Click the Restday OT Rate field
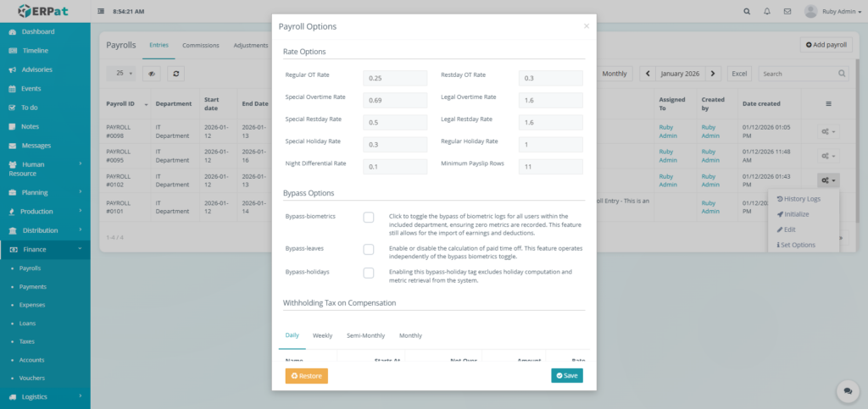The width and height of the screenshot is (868, 409). pos(551,78)
